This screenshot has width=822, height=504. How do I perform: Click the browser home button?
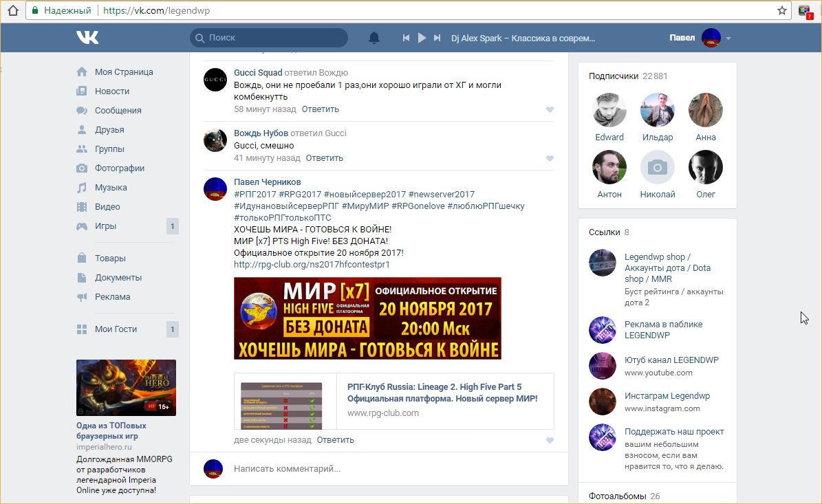(x=13, y=10)
